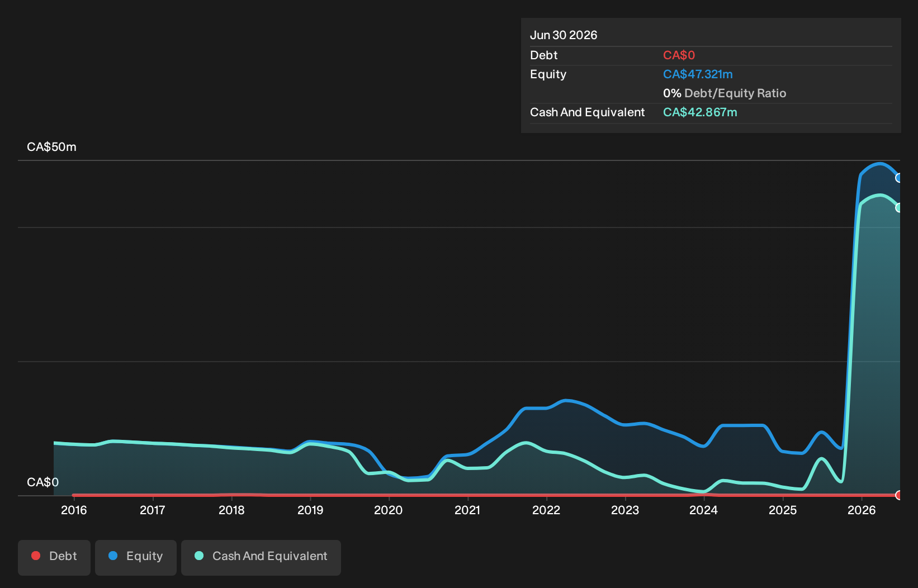Click the 2017 x-axis label
The height and width of the screenshot is (588, 918).
153,510
